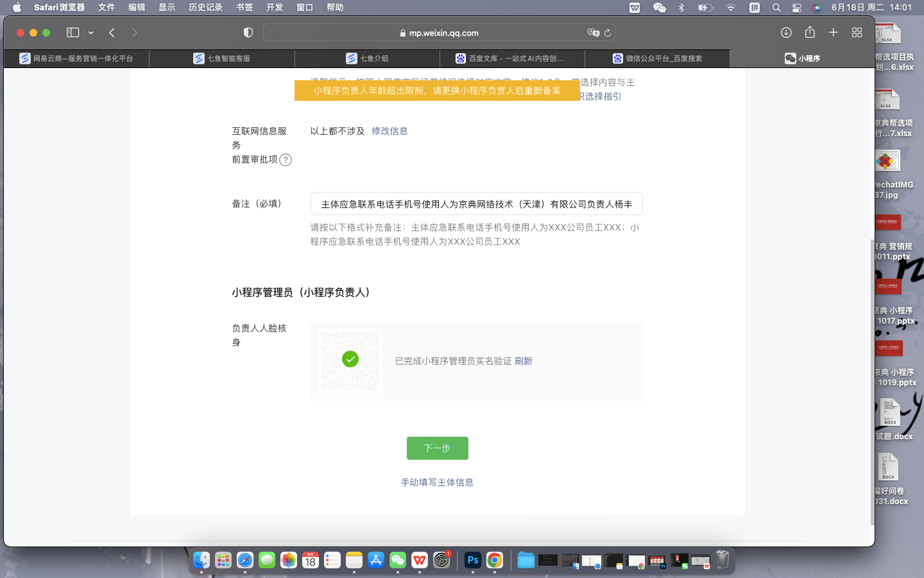This screenshot has width=924, height=578.
Task: Open the 窗口 menu
Action: coord(305,8)
